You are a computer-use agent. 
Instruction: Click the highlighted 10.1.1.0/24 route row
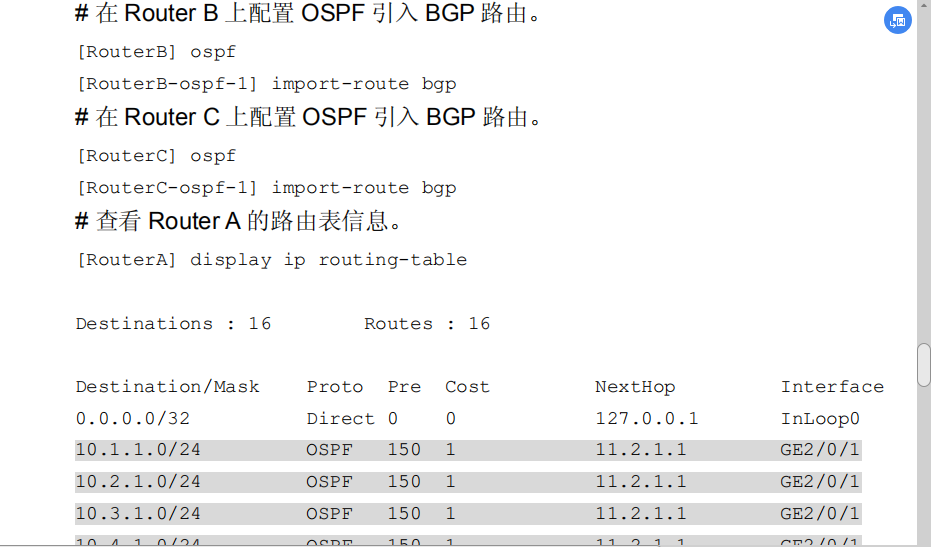pyautogui.click(x=468, y=450)
